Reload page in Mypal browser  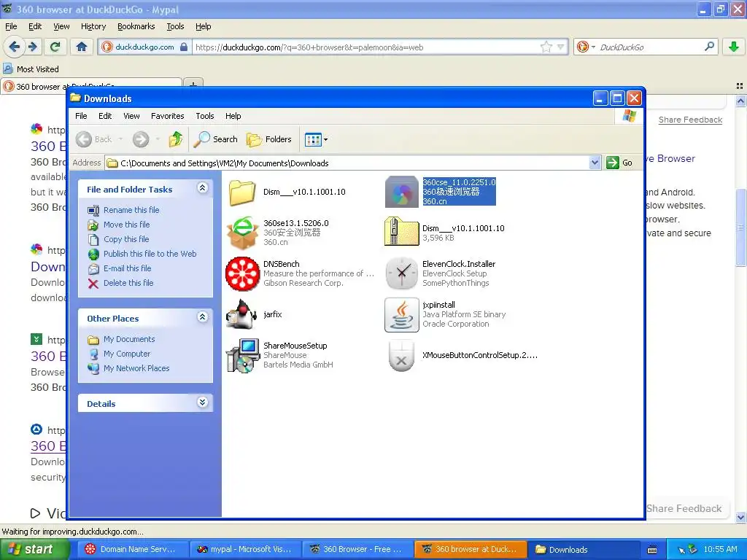tap(55, 47)
